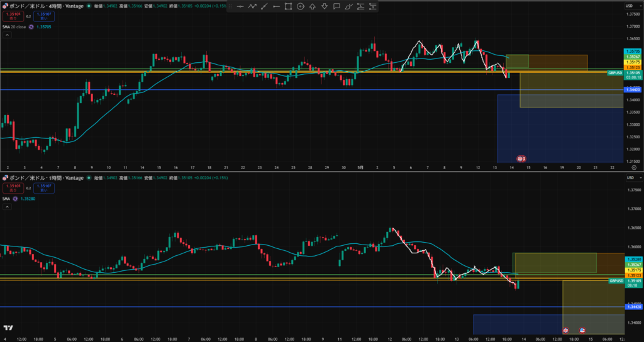Select the trend line tool
This screenshot has height=342, width=644.
pyautogui.click(x=264, y=6)
